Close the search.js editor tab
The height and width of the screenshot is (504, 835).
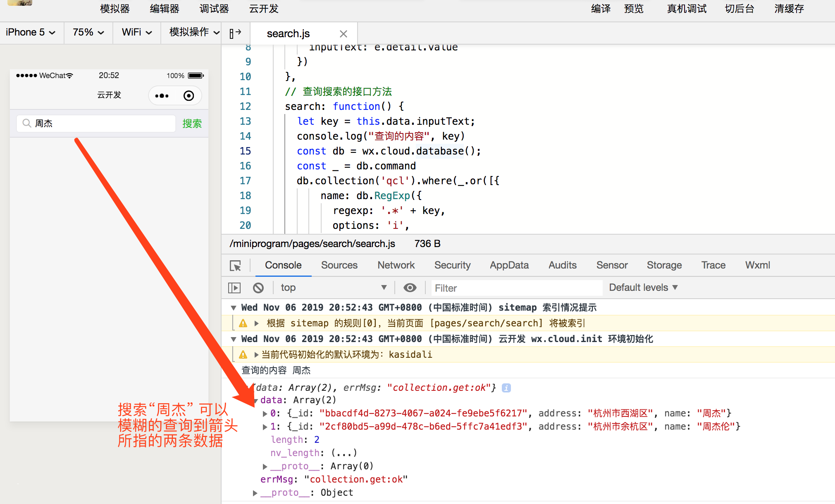[x=343, y=34]
